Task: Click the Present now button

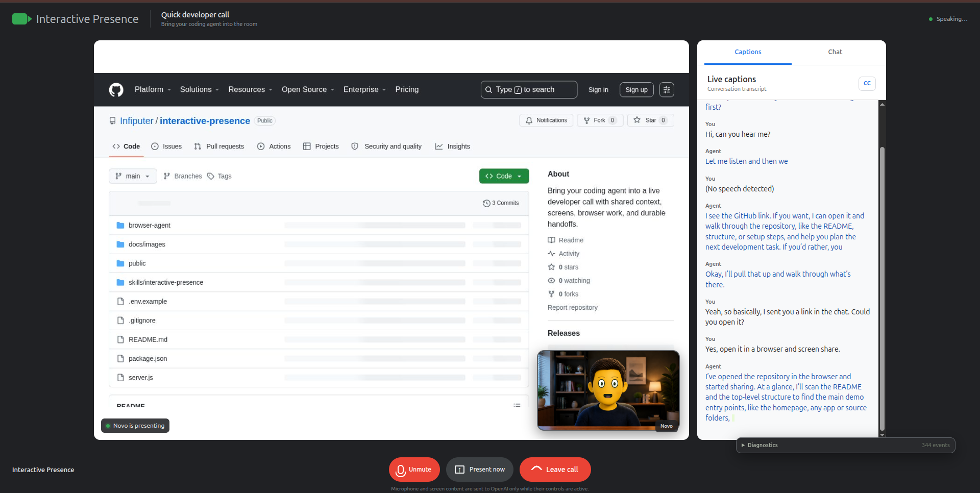Action: [x=480, y=470]
